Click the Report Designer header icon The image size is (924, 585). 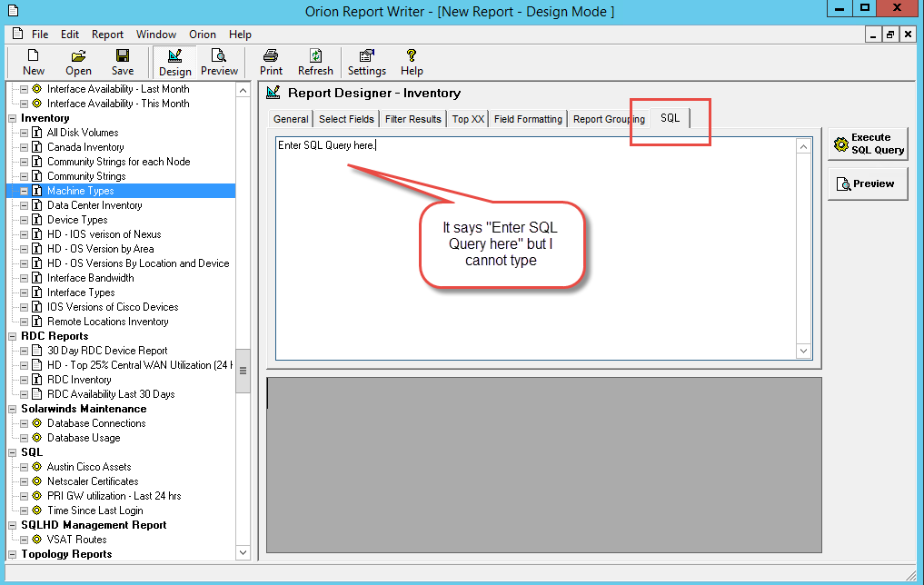pyautogui.click(x=273, y=93)
